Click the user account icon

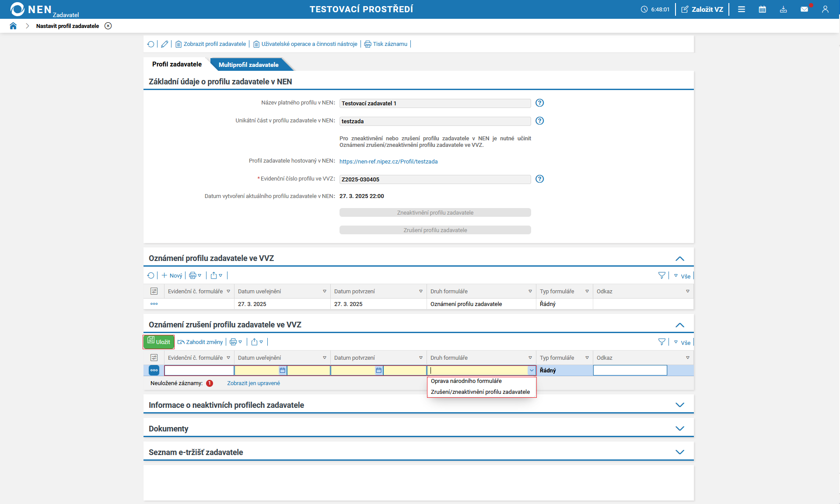tap(825, 9)
